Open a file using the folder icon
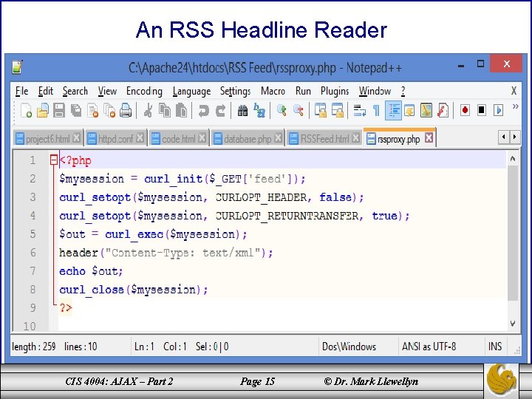The height and width of the screenshot is (399, 532). coord(43,111)
